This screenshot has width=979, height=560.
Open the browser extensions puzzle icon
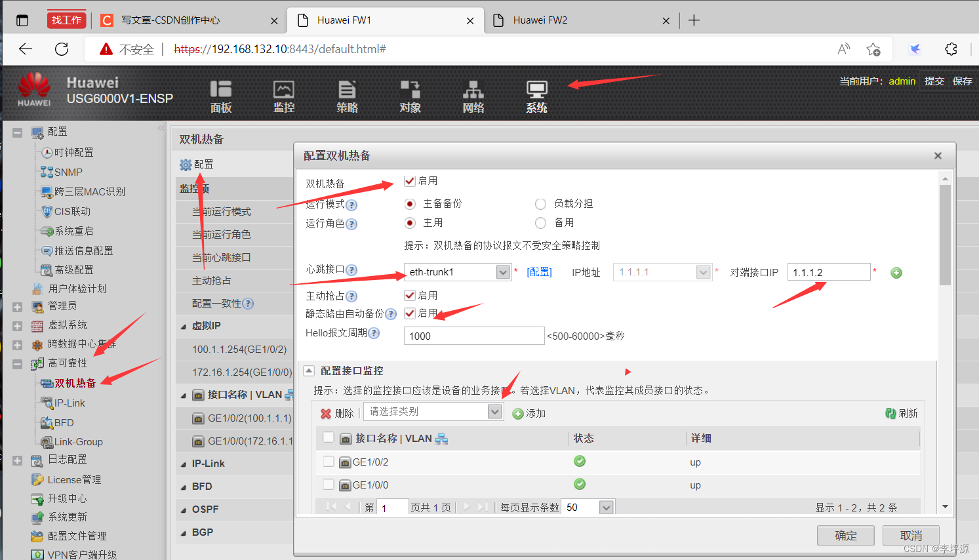click(x=951, y=49)
